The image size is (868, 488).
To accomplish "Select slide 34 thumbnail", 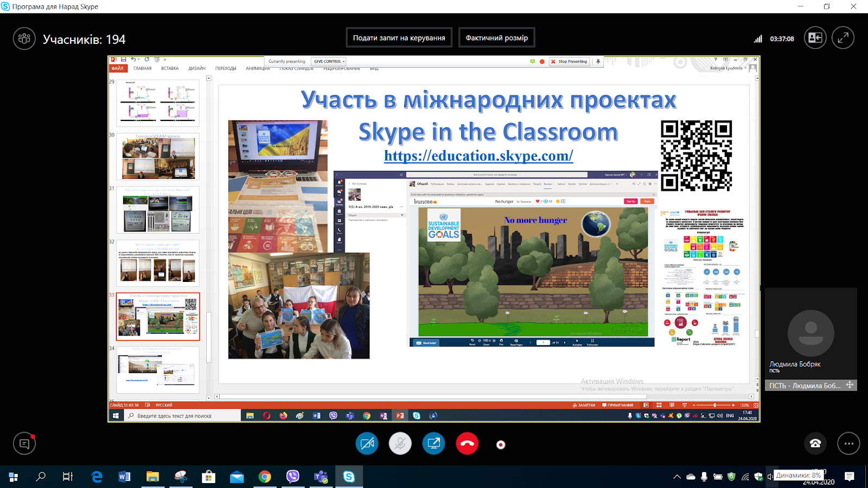I will point(158,370).
